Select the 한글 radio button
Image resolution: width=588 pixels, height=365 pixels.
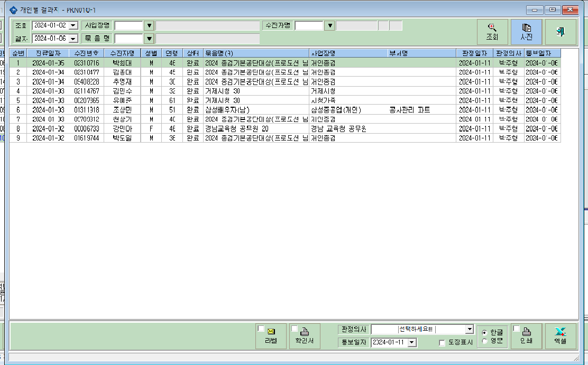[484, 332]
